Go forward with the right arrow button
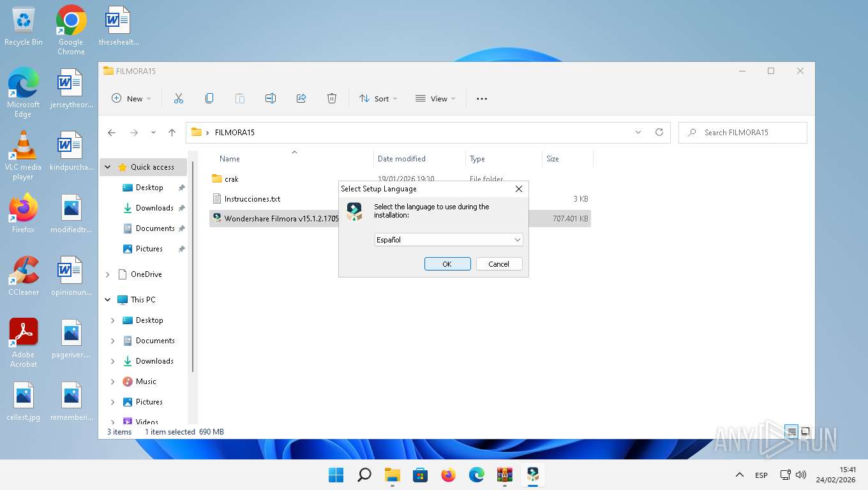 point(134,133)
